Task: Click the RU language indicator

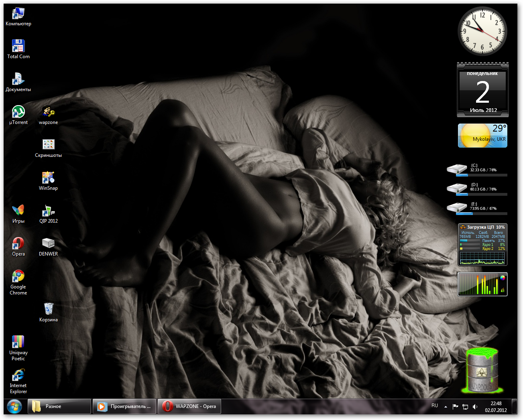Action: (435, 406)
